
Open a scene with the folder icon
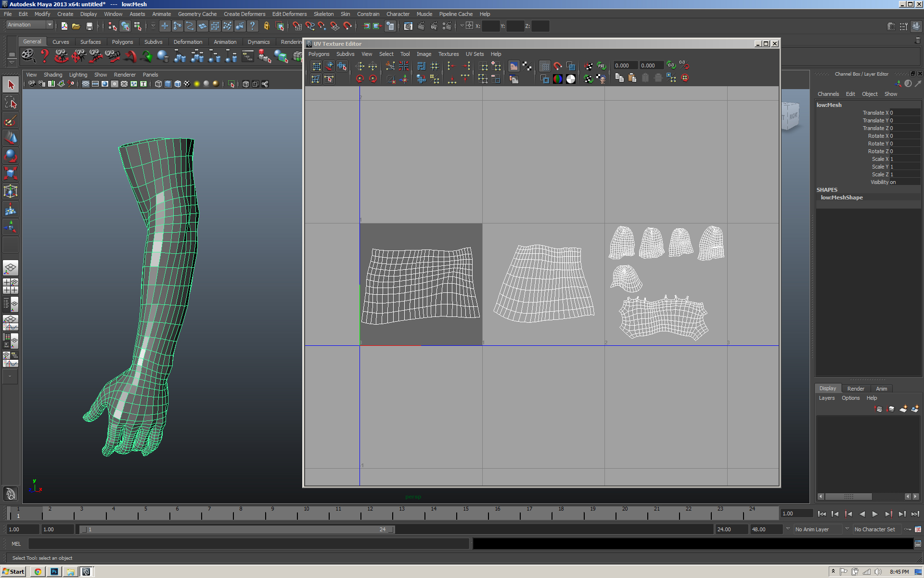pyautogui.click(x=76, y=26)
